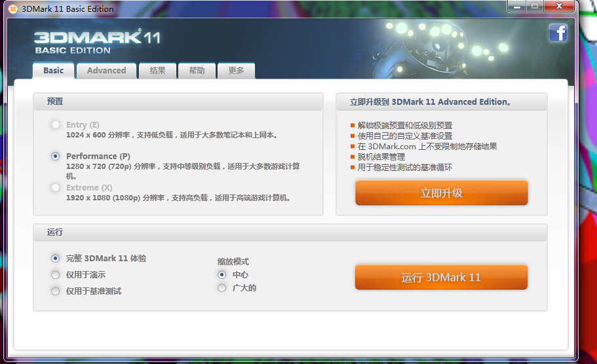Screen dimensions: 597x364
Task: Set scaling mode to 广大的
Action: [222, 288]
